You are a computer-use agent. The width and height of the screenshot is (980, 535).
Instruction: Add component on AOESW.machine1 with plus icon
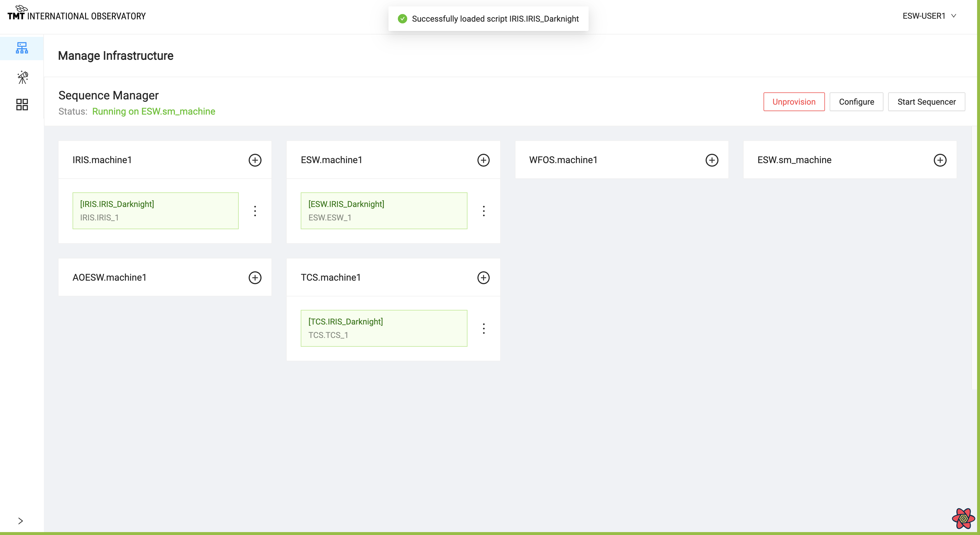[255, 277]
